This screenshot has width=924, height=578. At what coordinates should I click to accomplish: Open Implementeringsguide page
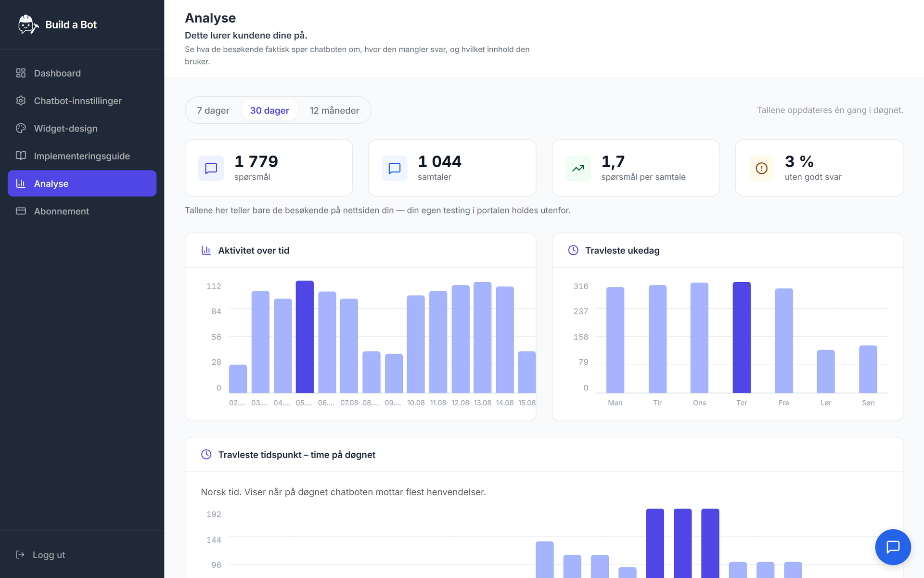[82, 156]
